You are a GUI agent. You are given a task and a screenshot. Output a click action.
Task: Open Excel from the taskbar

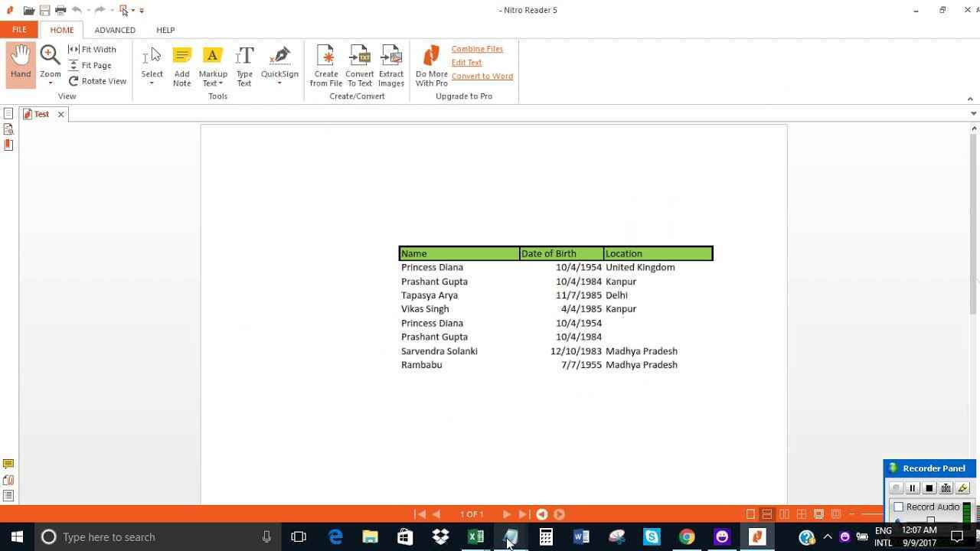475,536
